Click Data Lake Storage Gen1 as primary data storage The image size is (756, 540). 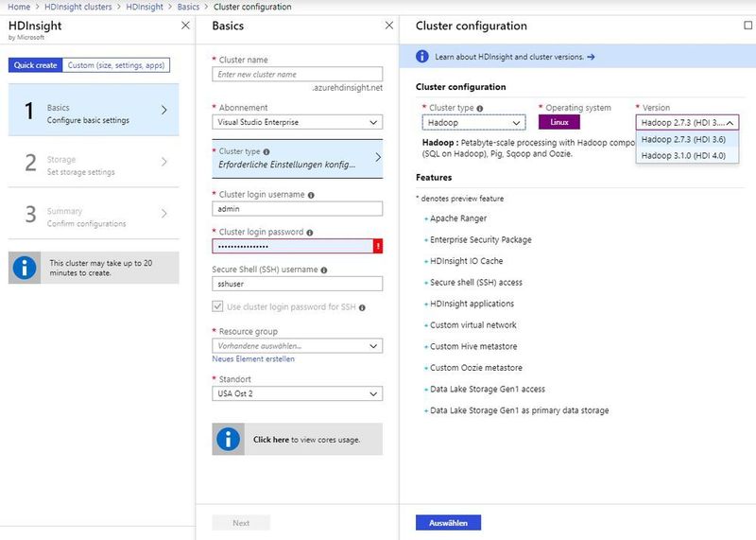pos(519,410)
